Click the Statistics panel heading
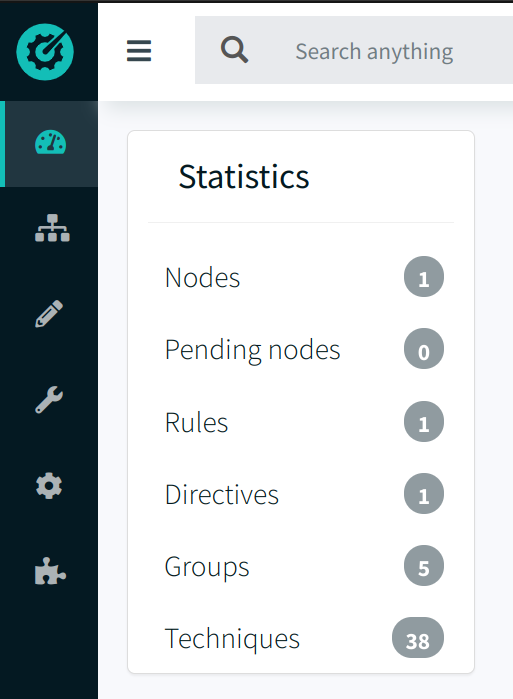 [244, 177]
